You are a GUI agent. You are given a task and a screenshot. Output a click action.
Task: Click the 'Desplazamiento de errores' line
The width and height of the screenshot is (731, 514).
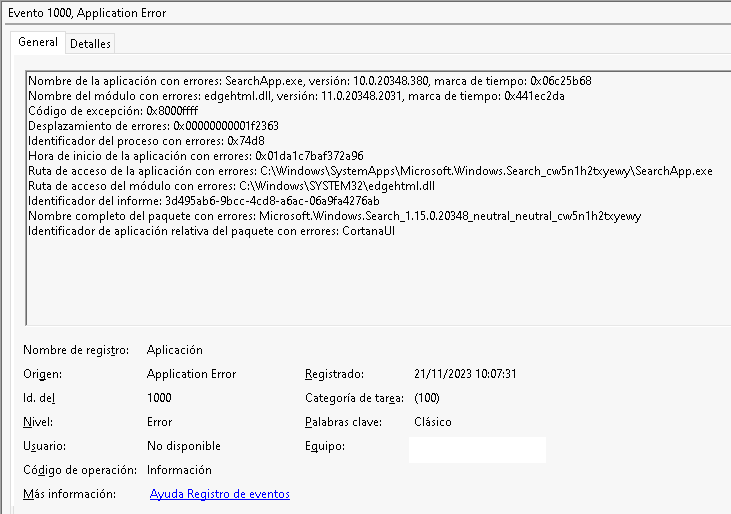click(x=153, y=126)
